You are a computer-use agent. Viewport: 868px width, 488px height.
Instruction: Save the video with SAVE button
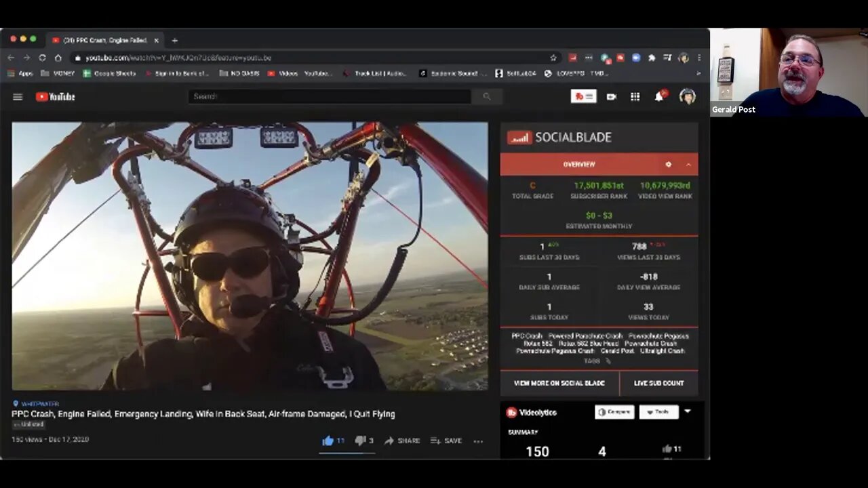click(446, 441)
